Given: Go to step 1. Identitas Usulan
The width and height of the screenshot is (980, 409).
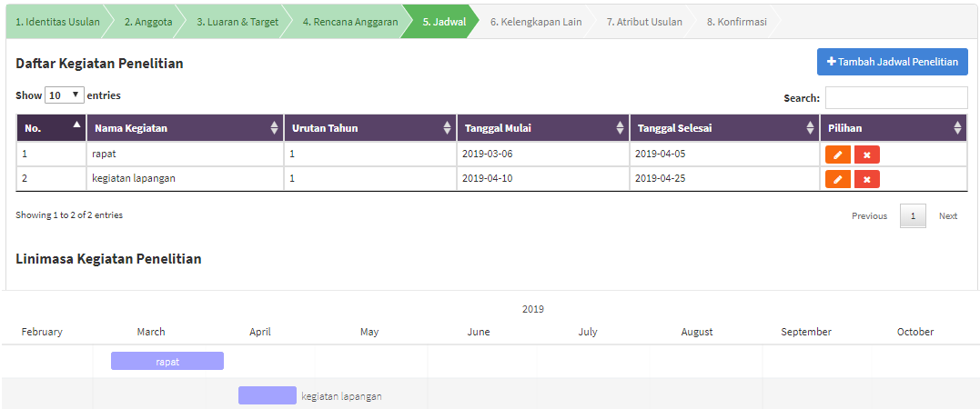Looking at the screenshot, I should point(57,22).
